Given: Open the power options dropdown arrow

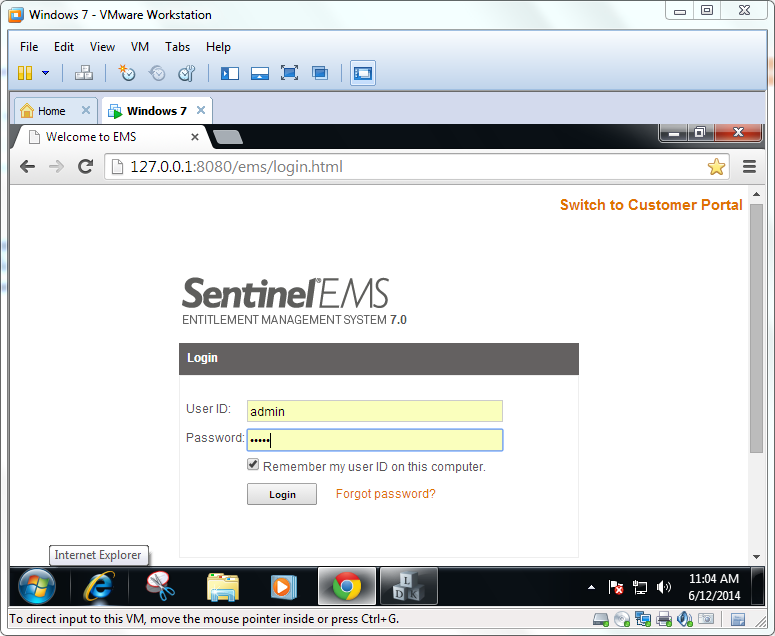Looking at the screenshot, I should (x=45, y=73).
